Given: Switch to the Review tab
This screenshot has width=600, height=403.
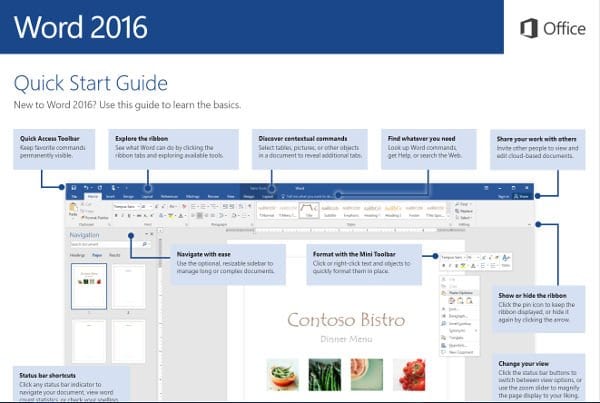Looking at the screenshot, I should tap(213, 196).
